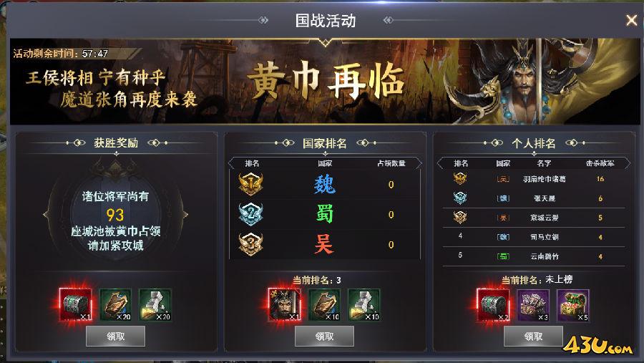Click the 黄巾再临 event banner
The width and height of the screenshot is (644, 363).
coord(326,82)
